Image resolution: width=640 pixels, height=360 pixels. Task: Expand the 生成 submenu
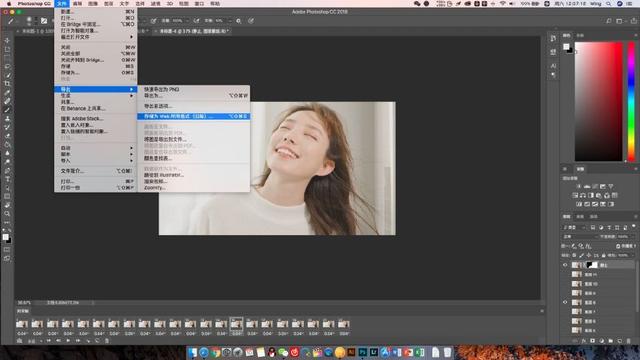(x=96, y=96)
